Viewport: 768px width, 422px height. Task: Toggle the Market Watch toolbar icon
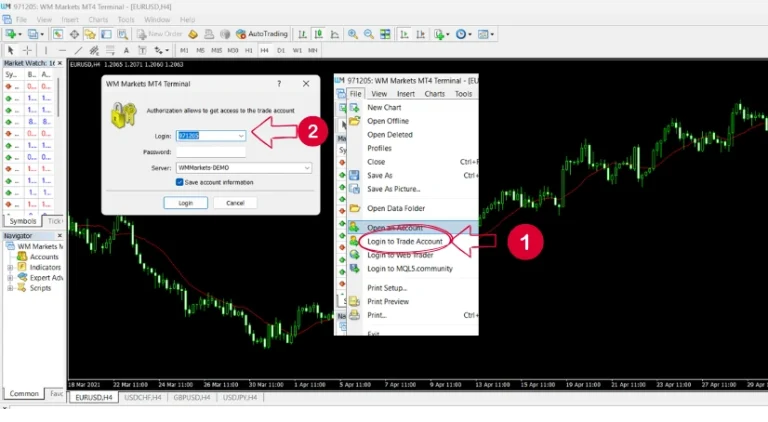click(58, 34)
